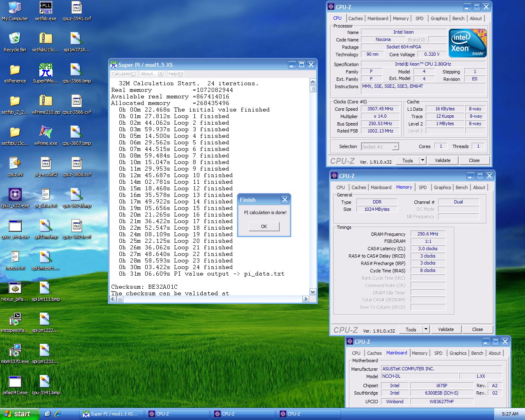Open the Socket #1 selection dropdown
Image resolution: width=525 pixels, height=420 pixels.
[x=380, y=146]
